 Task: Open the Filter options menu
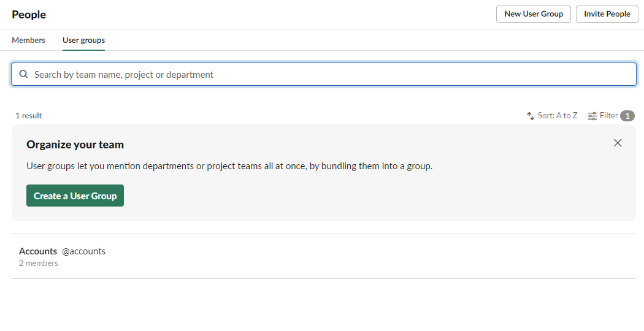(x=611, y=116)
